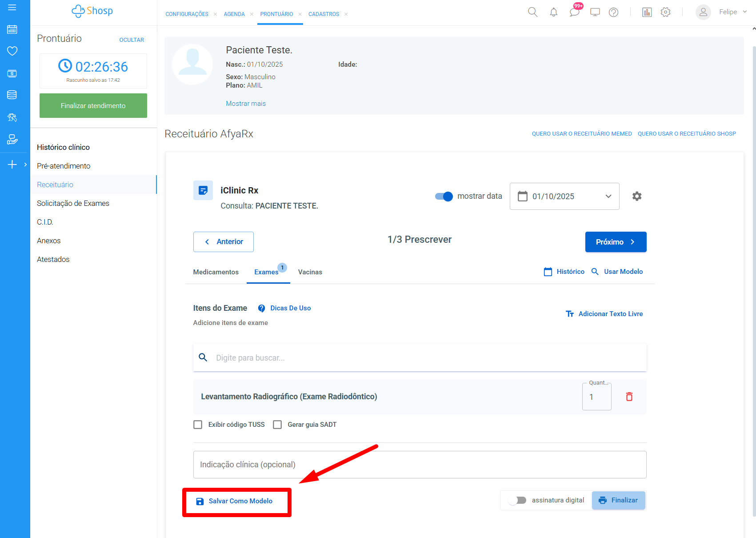Open the notifications bell icon

(x=553, y=12)
